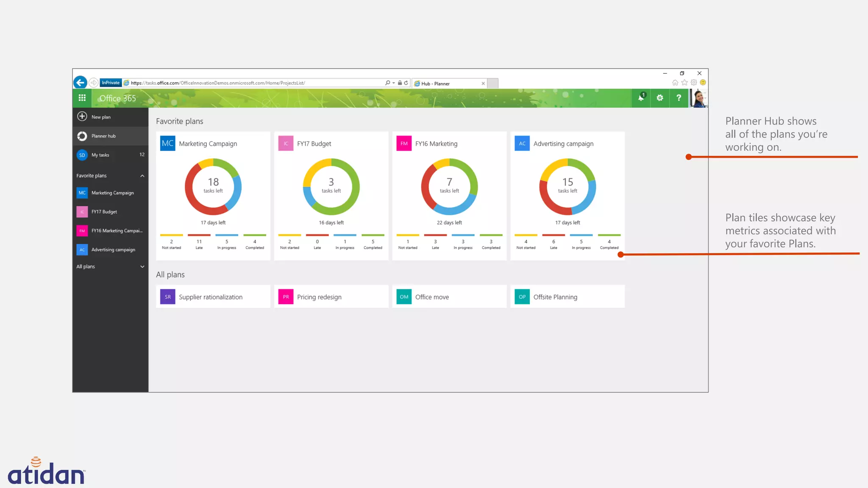Screen dimensions: 868x488
Task: Open My tasks in sidebar
Action: (x=111, y=155)
